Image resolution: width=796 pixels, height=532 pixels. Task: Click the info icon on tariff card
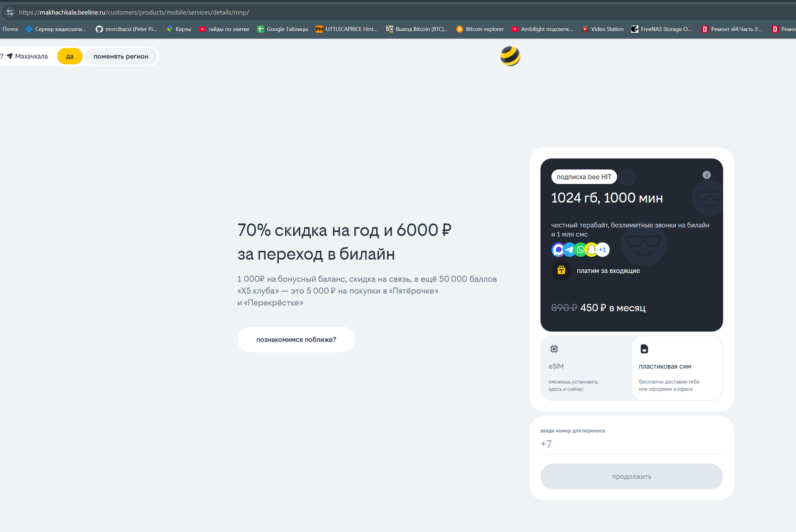[x=706, y=175]
